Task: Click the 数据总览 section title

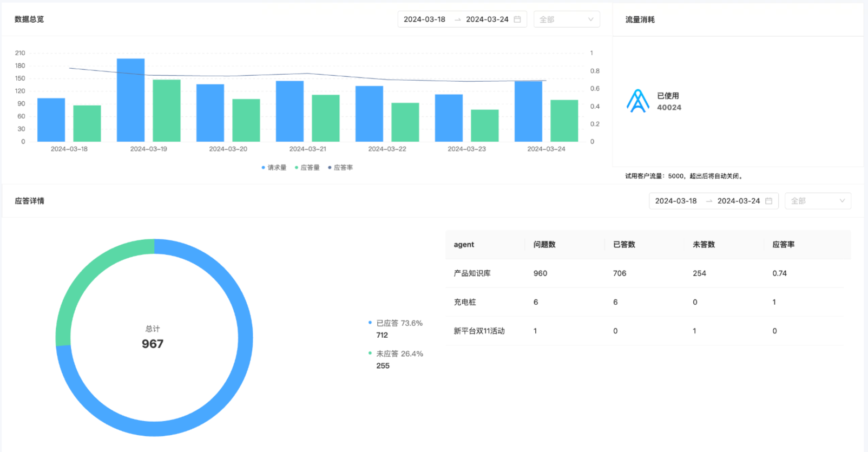Action: coord(29,19)
